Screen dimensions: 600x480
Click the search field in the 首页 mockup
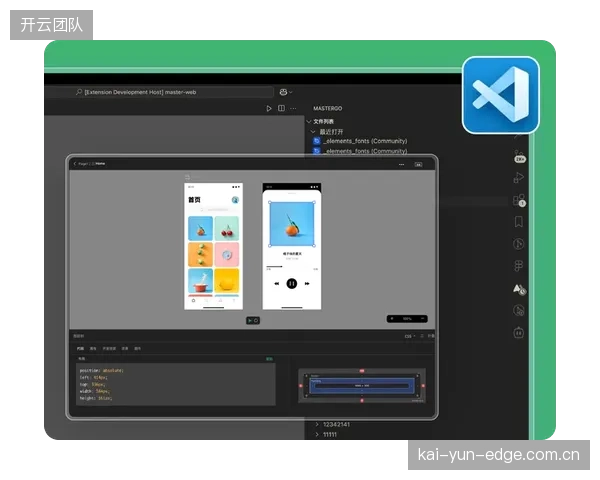pyautogui.click(x=214, y=210)
